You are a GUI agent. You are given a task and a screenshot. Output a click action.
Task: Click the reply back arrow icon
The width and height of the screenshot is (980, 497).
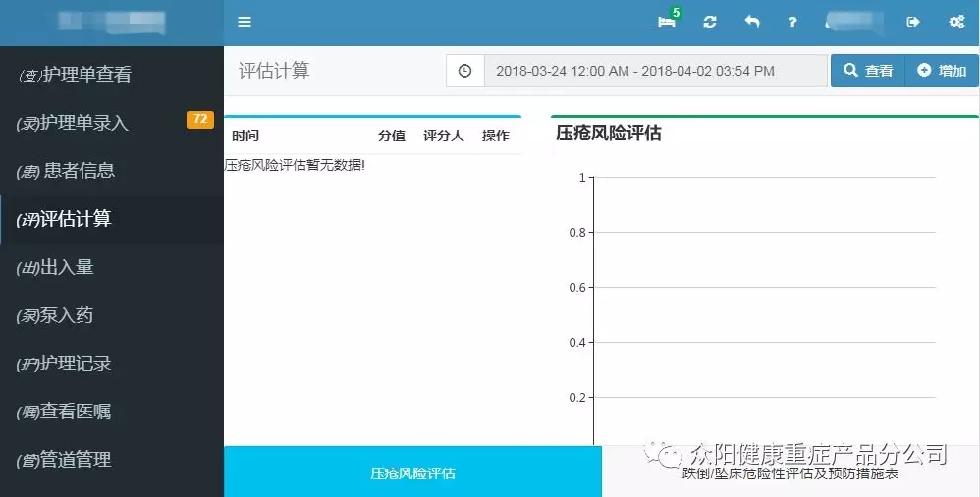point(752,22)
